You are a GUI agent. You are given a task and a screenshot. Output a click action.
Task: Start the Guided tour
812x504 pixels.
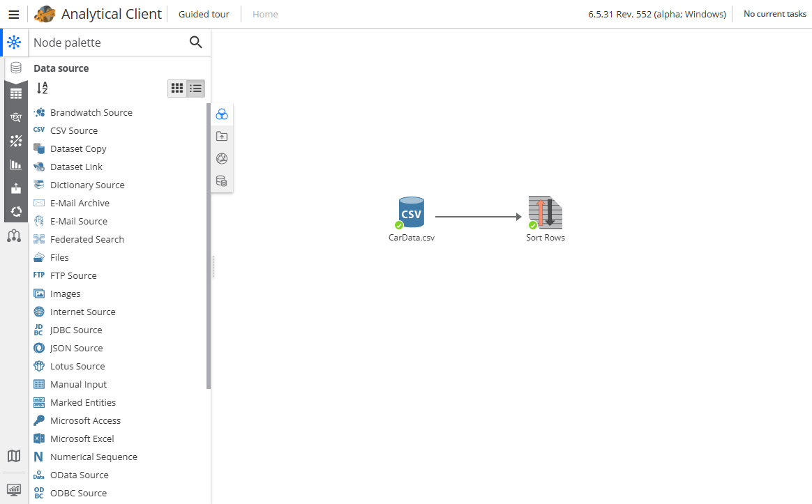pyautogui.click(x=204, y=14)
